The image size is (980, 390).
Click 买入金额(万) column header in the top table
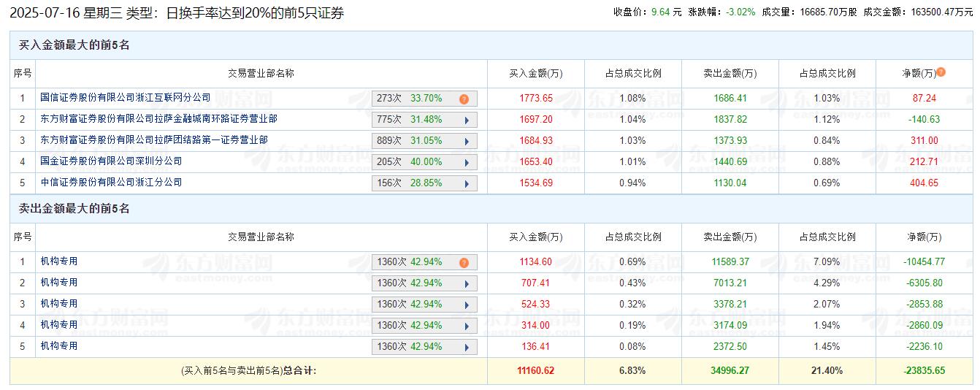(x=535, y=74)
